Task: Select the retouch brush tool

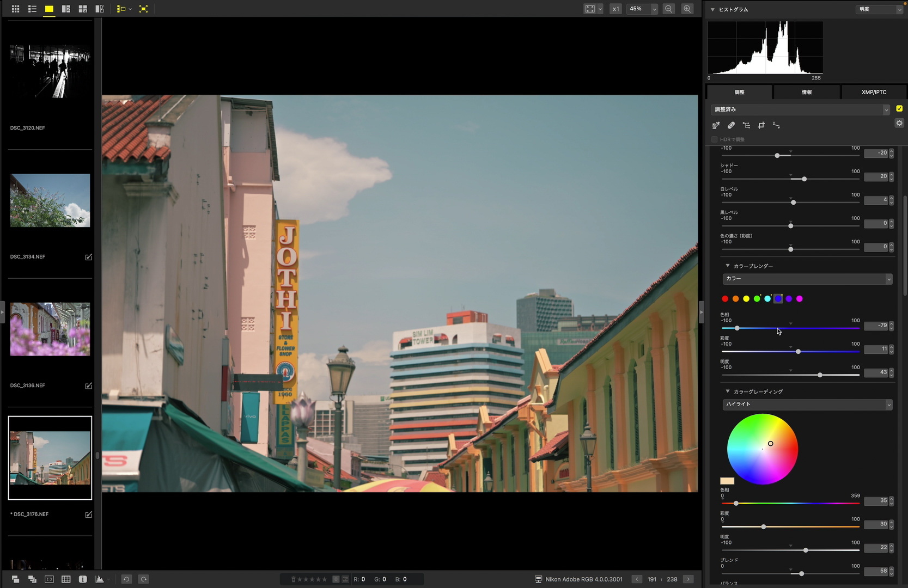Action: coord(731,125)
